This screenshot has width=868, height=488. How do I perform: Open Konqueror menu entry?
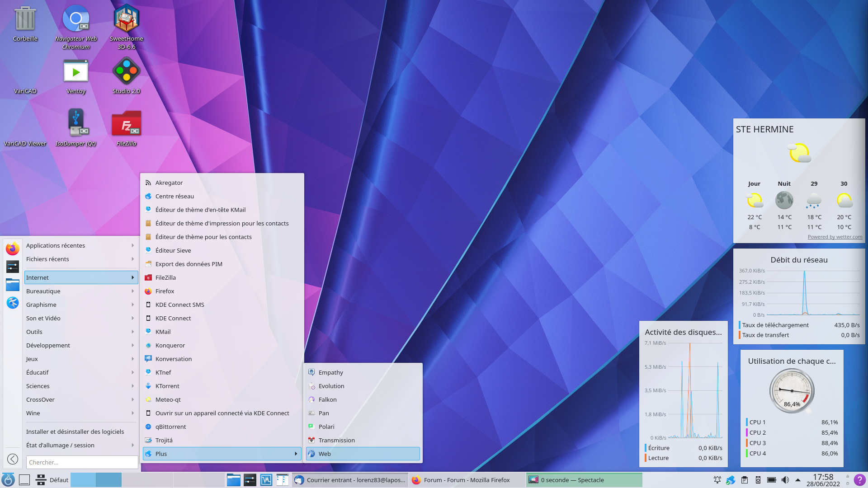click(222, 345)
